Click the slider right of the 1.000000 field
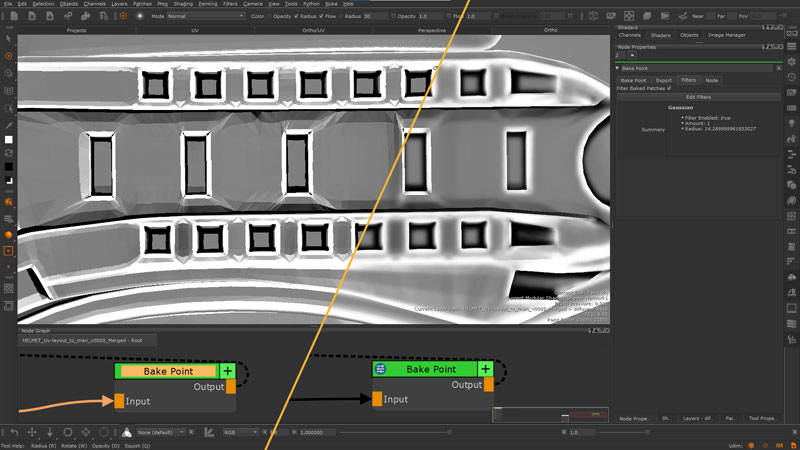The width and height of the screenshot is (800, 450). (x=395, y=432)
